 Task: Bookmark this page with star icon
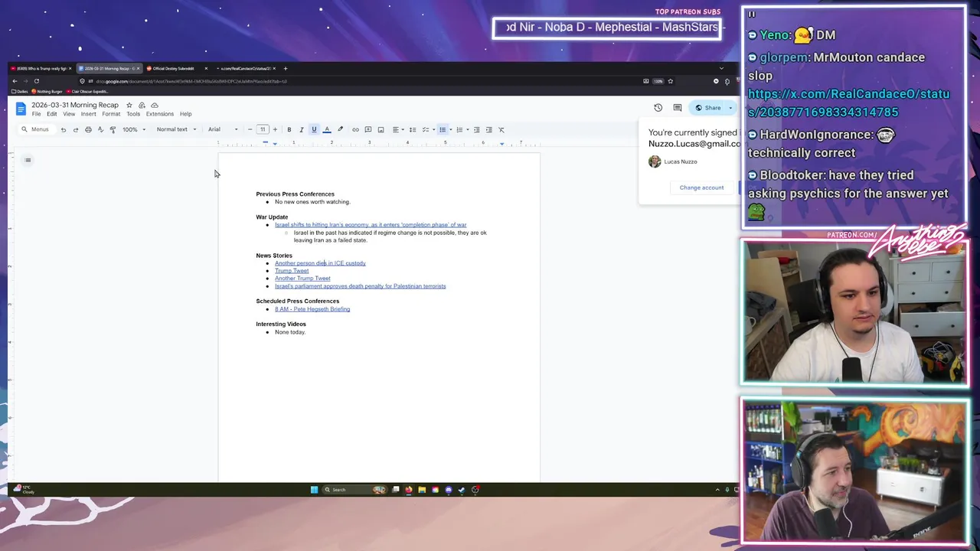click(670, 81)
